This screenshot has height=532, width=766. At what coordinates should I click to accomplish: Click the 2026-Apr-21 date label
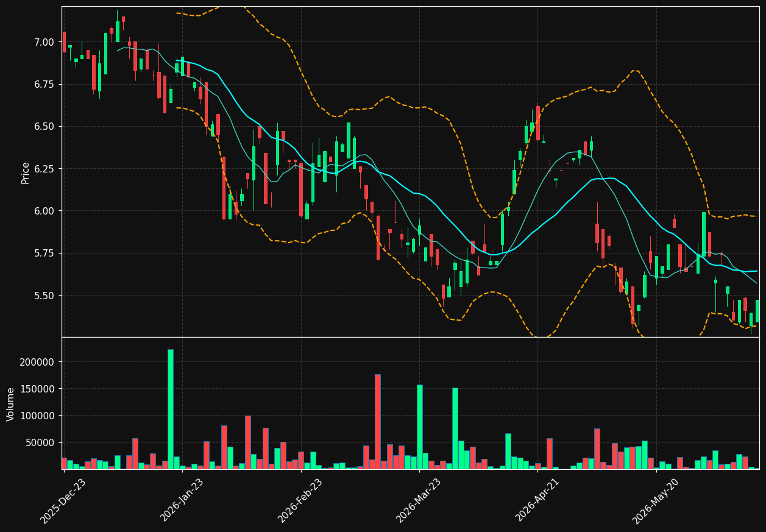tap(537, 500)
